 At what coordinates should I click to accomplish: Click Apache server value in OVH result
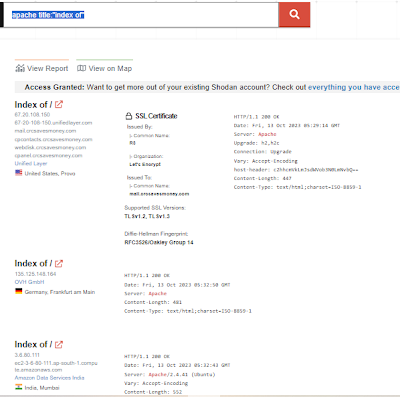(158, 293)
